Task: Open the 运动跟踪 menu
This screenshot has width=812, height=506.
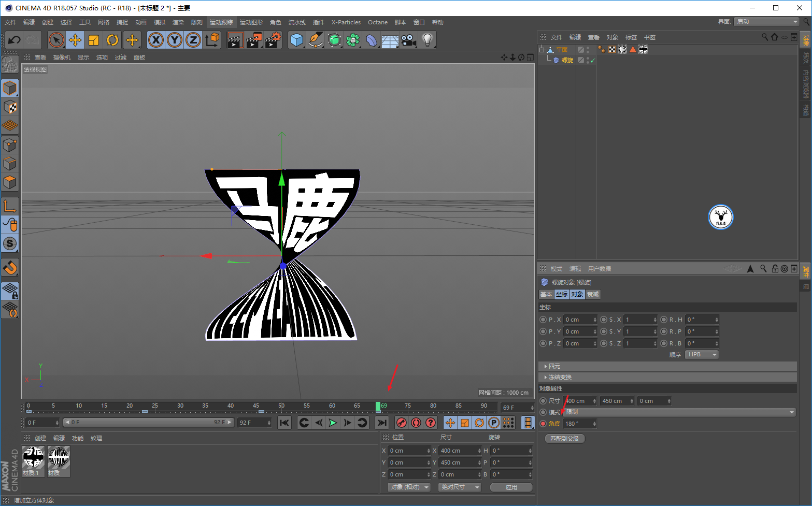Action: 221,22
